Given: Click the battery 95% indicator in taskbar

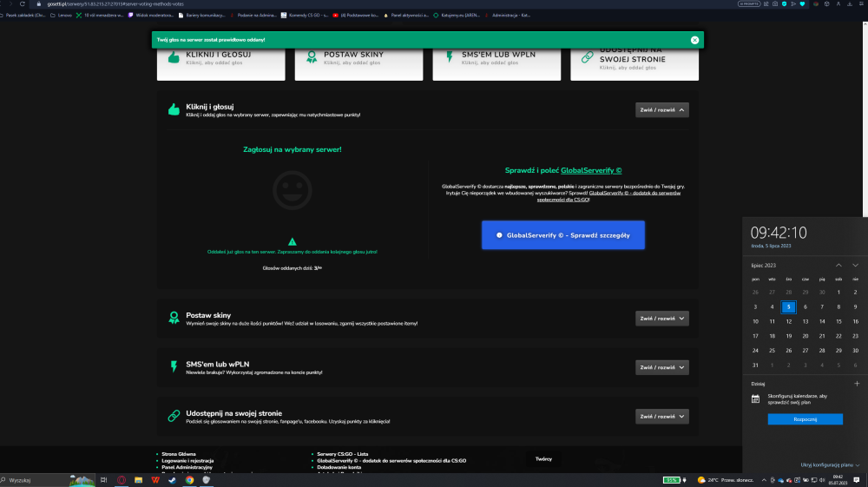Looking at the screenshot, I should pyautogui.click(x=672, y=480).
